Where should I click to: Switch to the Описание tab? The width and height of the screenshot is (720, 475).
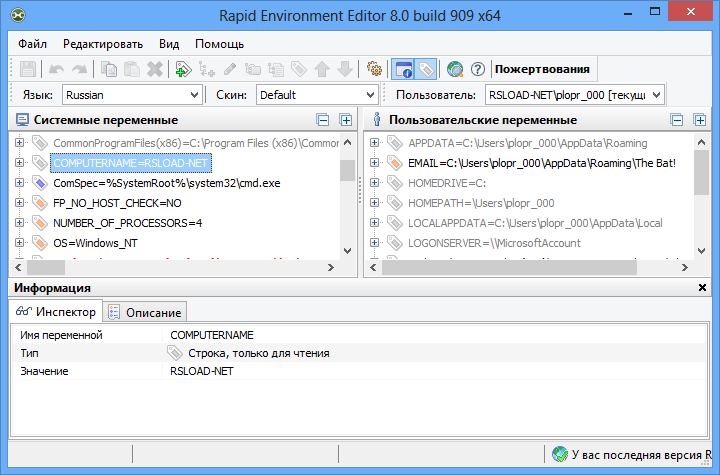click(145, 313)
